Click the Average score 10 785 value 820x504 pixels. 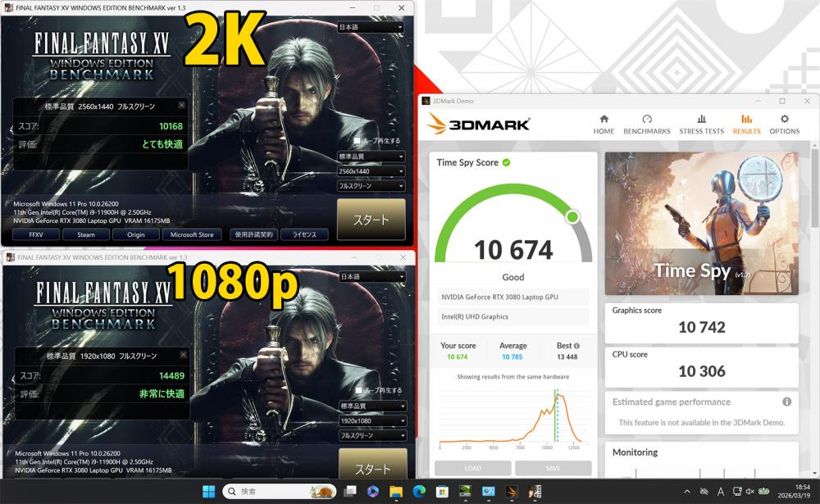point(512,357)
